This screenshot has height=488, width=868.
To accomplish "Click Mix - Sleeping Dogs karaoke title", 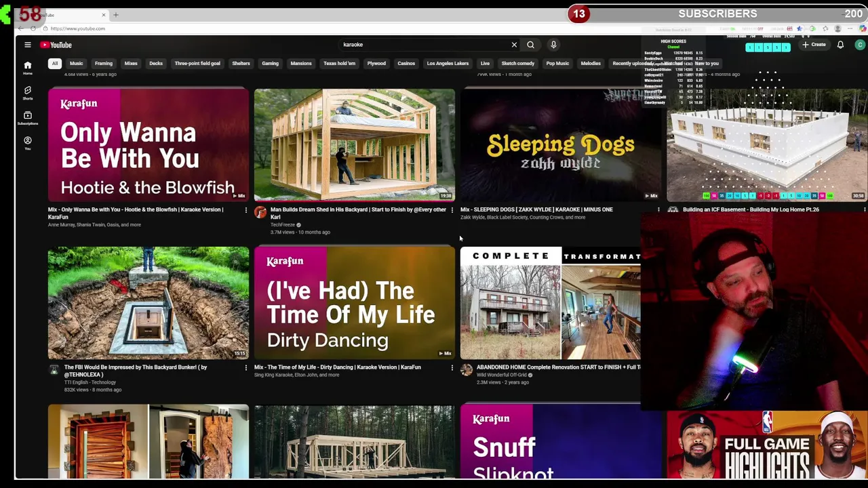I will pos(536,209).
